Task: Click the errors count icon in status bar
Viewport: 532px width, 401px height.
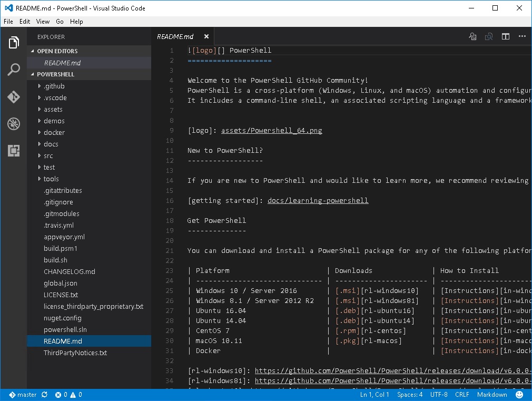Action: coord(58,395)
